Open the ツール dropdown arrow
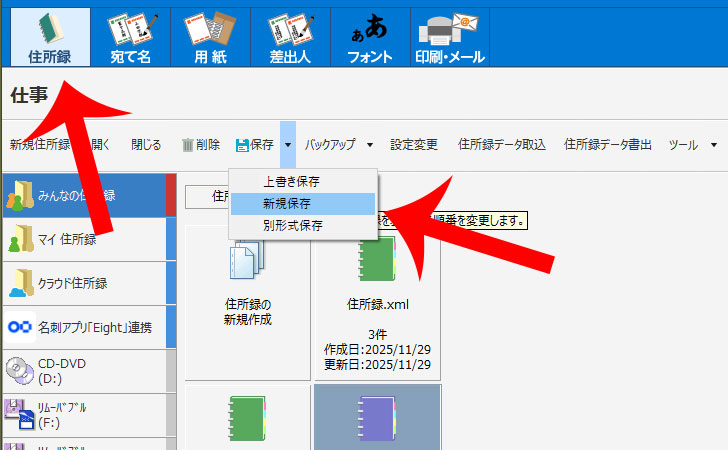 (x=713, y=145)
